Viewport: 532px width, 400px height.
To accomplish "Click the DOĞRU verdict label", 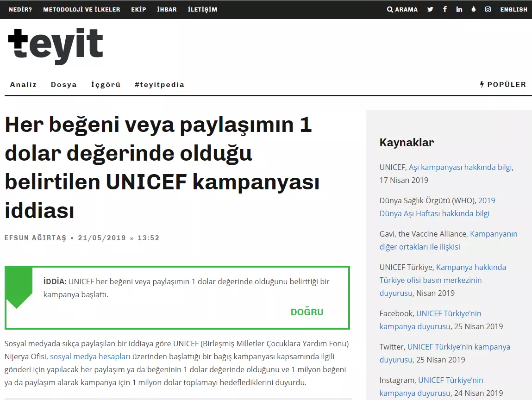I will pos(307,312).
